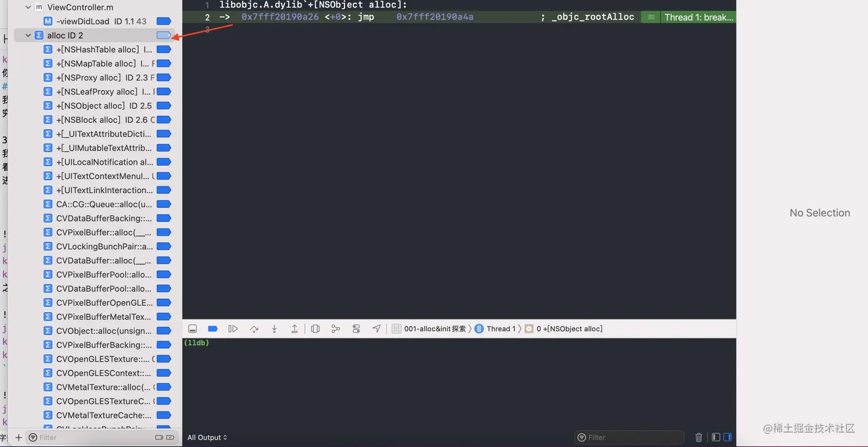
Task: Disable the +[UILocalNotification al... breakpoint
Action: tap(164, 162)
